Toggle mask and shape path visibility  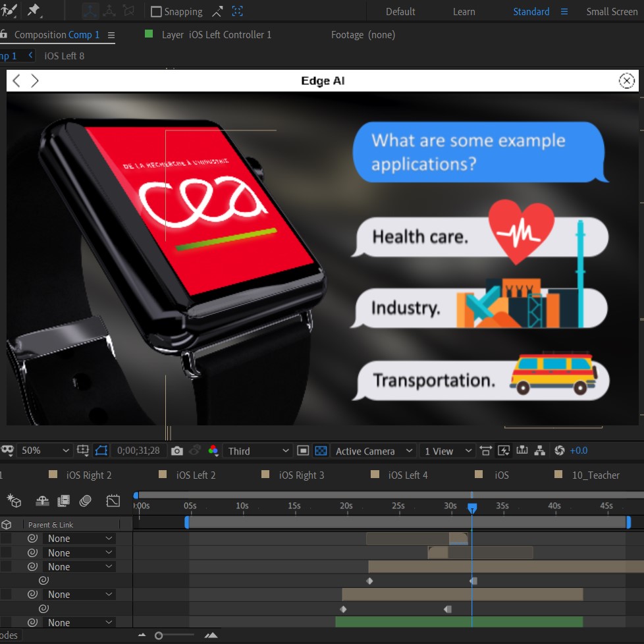(x=101, y=450)
